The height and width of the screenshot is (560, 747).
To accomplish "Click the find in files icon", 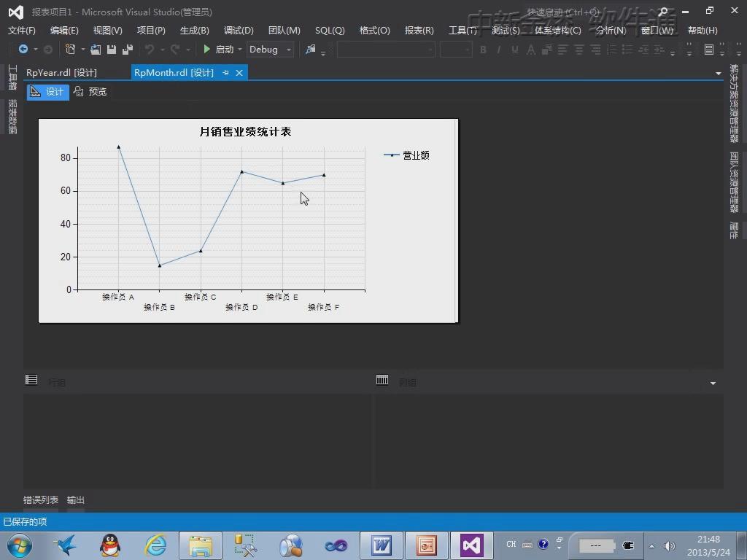I will (311, 49).
